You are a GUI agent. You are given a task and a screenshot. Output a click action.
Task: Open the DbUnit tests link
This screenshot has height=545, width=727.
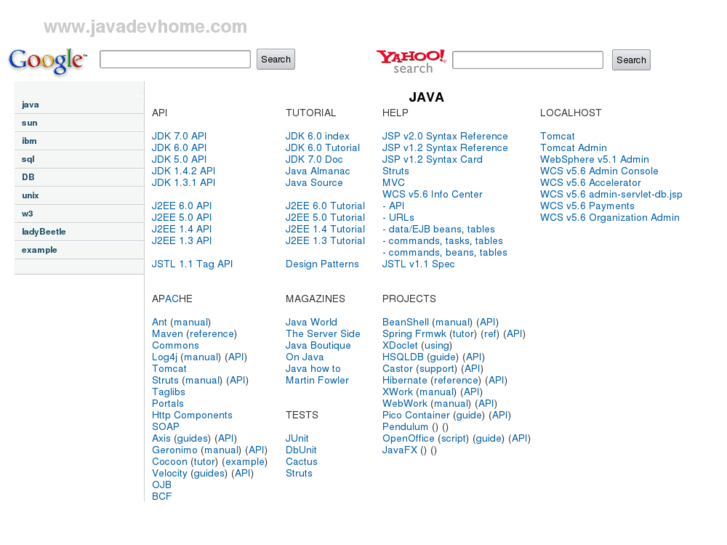click(301, 449)
